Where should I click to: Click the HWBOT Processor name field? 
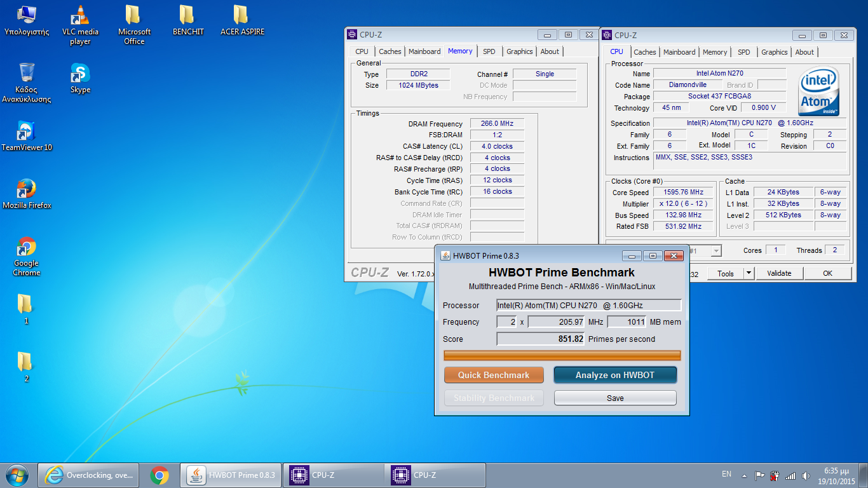589,305
